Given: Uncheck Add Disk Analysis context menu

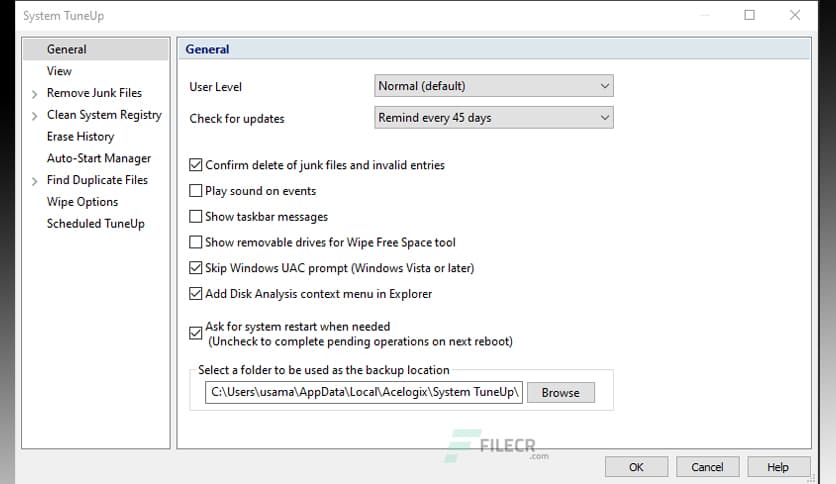Looking at the screenshot, I should point(196,294).
